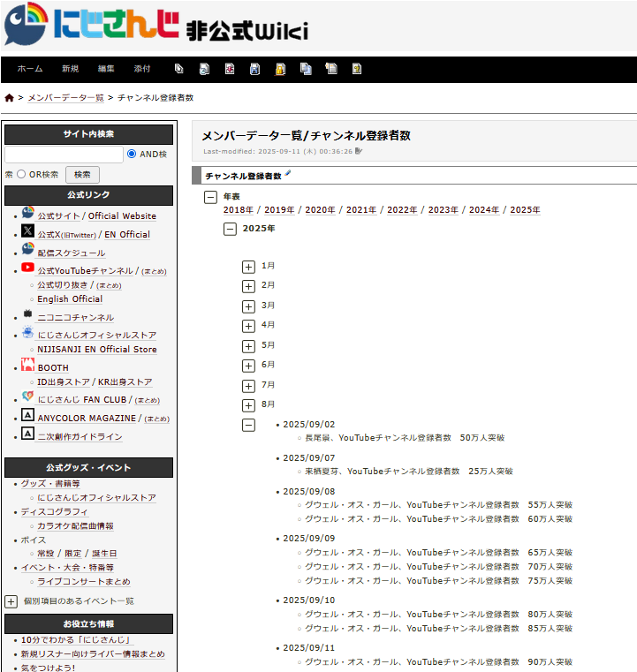Select the OR検索 radio button
637x672 pixels.
coord(21,175)
